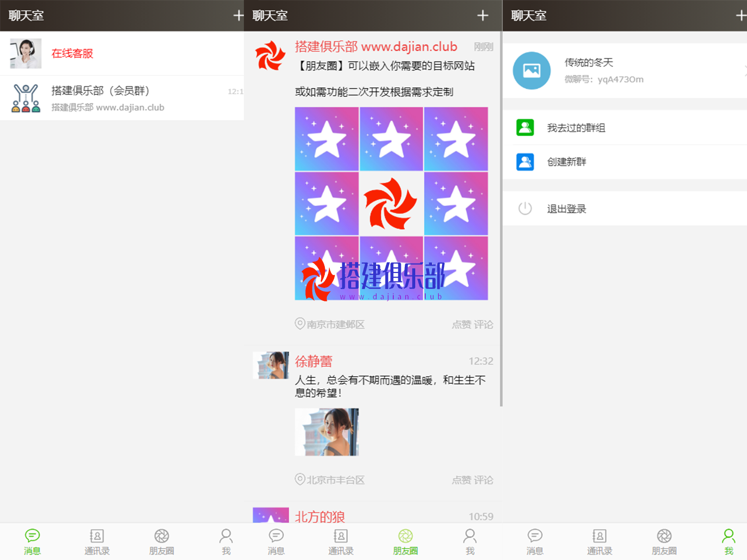This screenshot has width=747, height=560.
Task: Select the green highlighted 朋友圈 tab
Action: coord(405,541)
